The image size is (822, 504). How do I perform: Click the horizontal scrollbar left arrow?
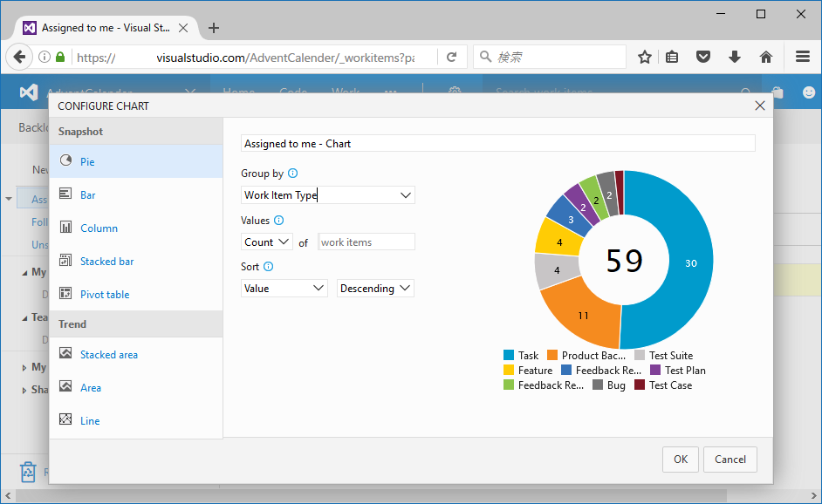point(7,495)
